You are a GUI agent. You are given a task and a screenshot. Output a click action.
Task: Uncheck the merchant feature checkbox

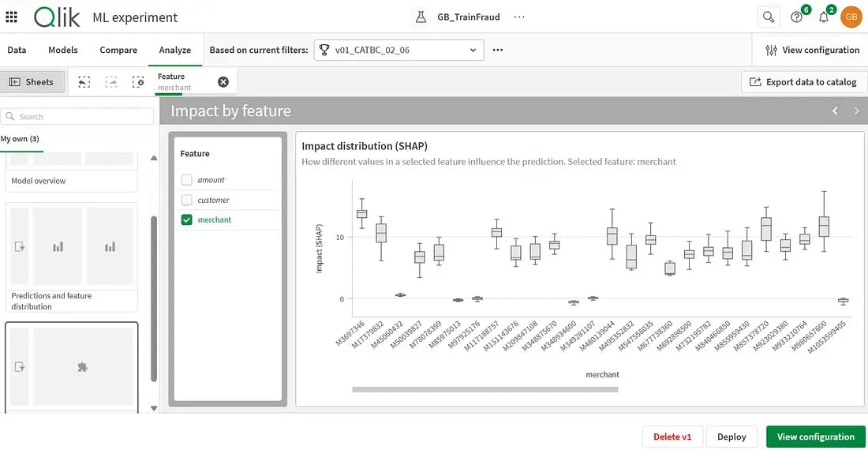click(187, 219)
